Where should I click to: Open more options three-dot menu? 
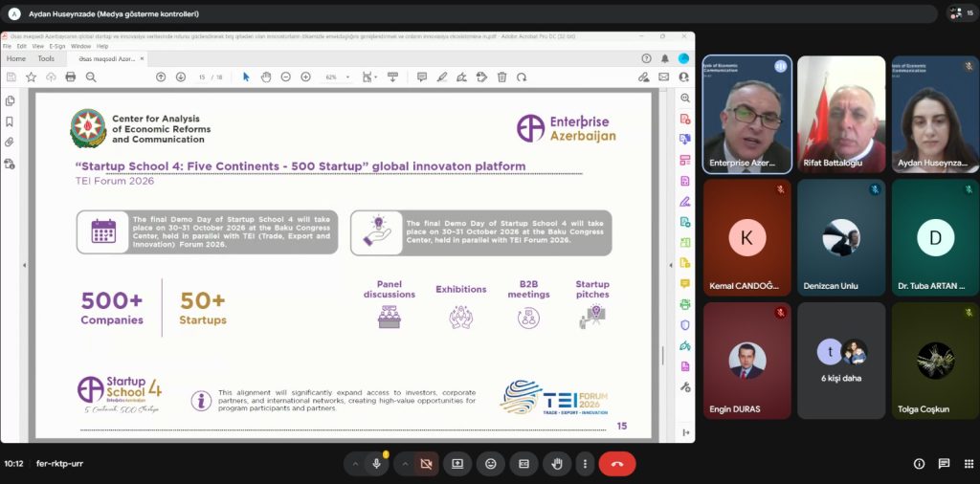585,464
